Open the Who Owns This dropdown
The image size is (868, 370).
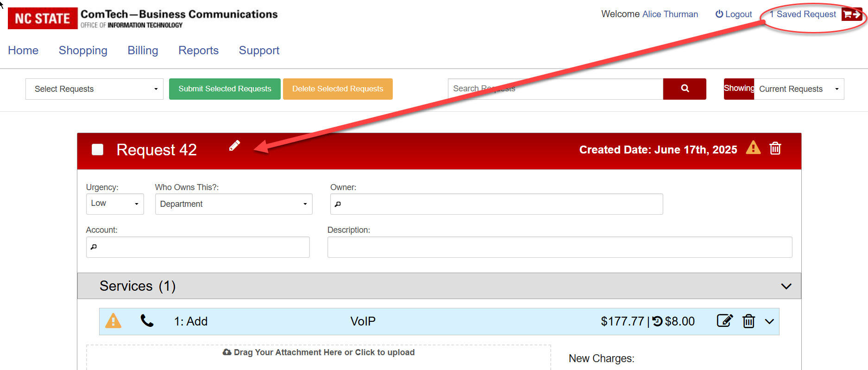click(x=233, y=204)
